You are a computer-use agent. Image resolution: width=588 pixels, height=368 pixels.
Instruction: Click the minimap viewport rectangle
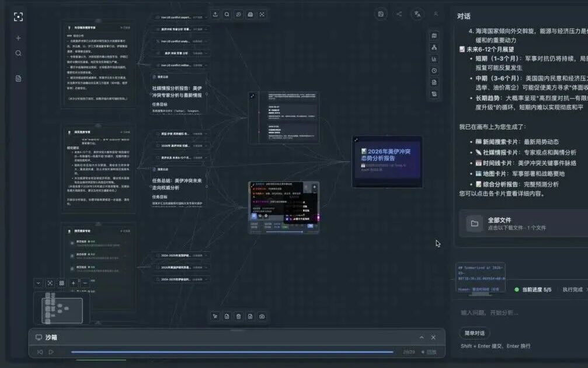[62, 310]
